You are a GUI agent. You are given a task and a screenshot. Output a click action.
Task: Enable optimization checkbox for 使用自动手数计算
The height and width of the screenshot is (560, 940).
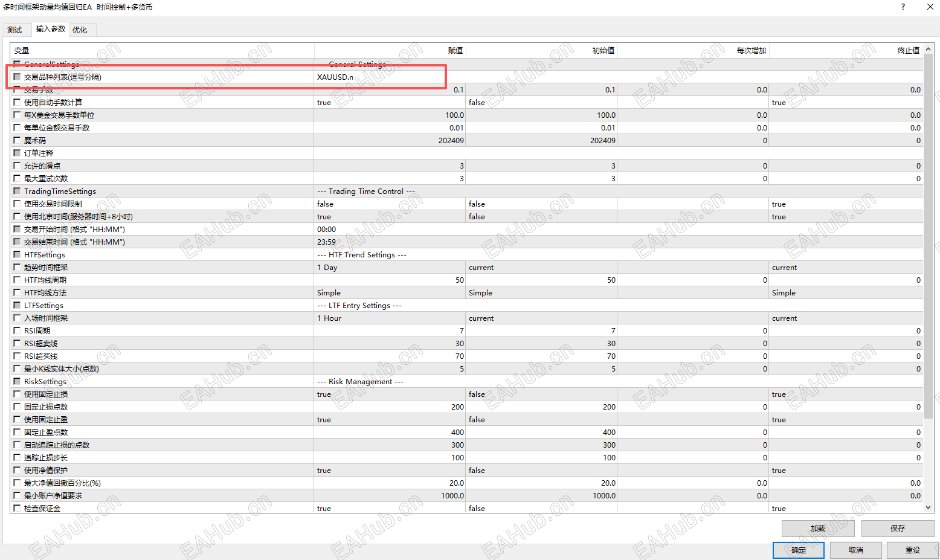tap(17, 102)
